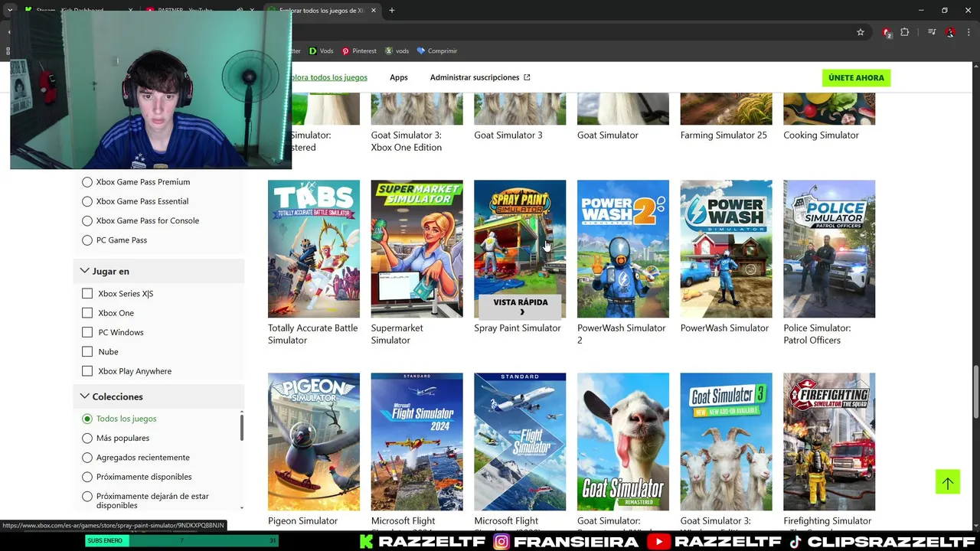The width and height of the screenshot is (980, 551).
Task: Open Totally Accurate Battle Simulator cover
Action: coord(314,249)
